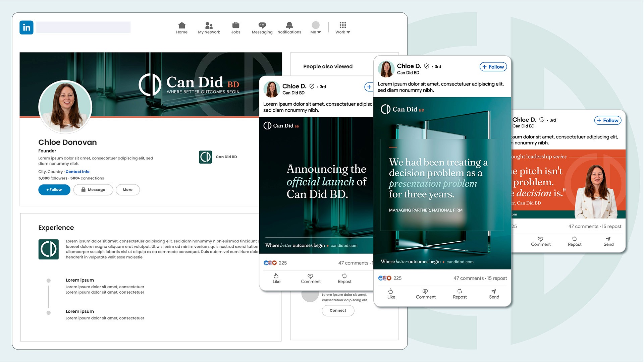Open My Network in the nav bar
The height and width of the screenshot is (362, 644).
209,28
